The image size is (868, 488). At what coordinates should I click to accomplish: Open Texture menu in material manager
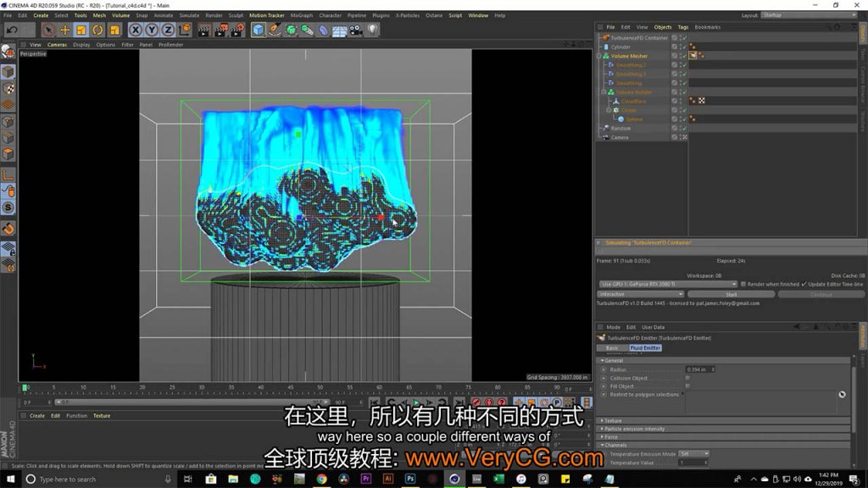point(102,415)
